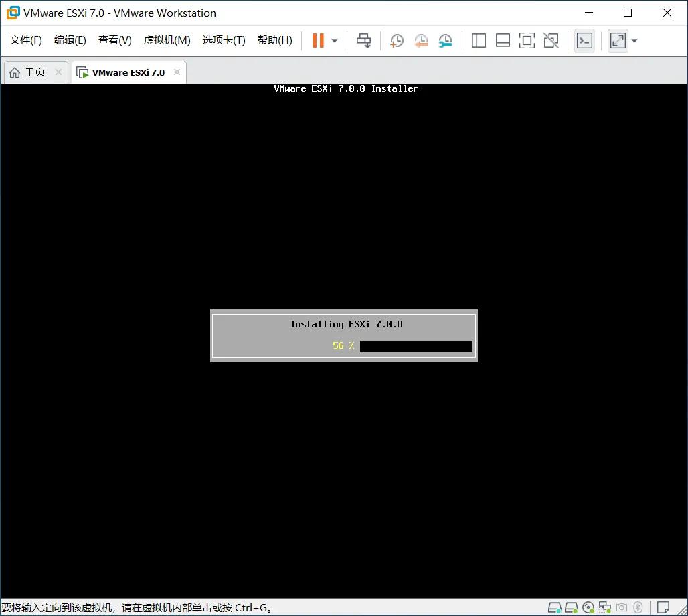
Task: Revert the virtual machine to its snapshot
Action: point(421,40)
